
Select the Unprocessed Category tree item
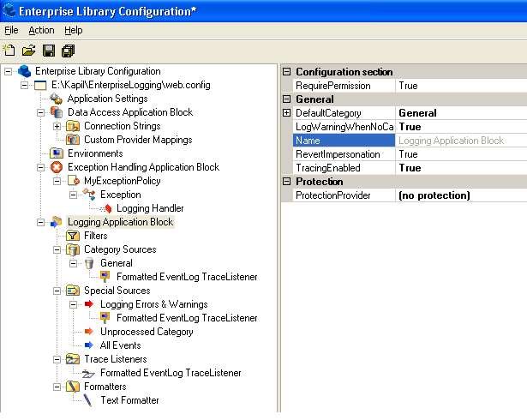pos(147,332)
